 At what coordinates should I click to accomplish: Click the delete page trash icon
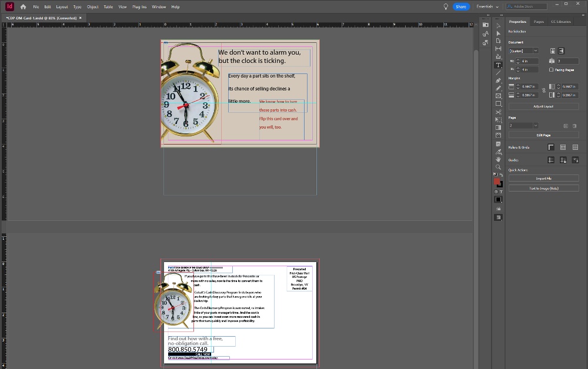tap(574, 126)
